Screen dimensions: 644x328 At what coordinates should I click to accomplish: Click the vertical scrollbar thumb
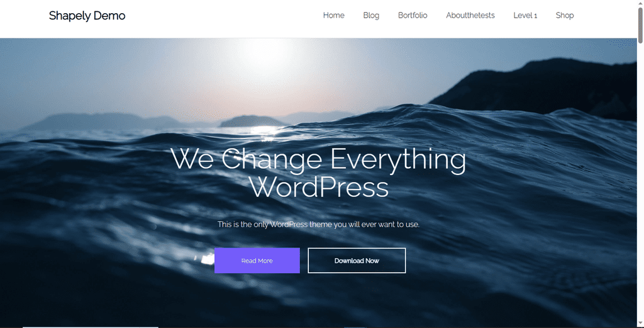pyautogui.click(x=640, y=25)
